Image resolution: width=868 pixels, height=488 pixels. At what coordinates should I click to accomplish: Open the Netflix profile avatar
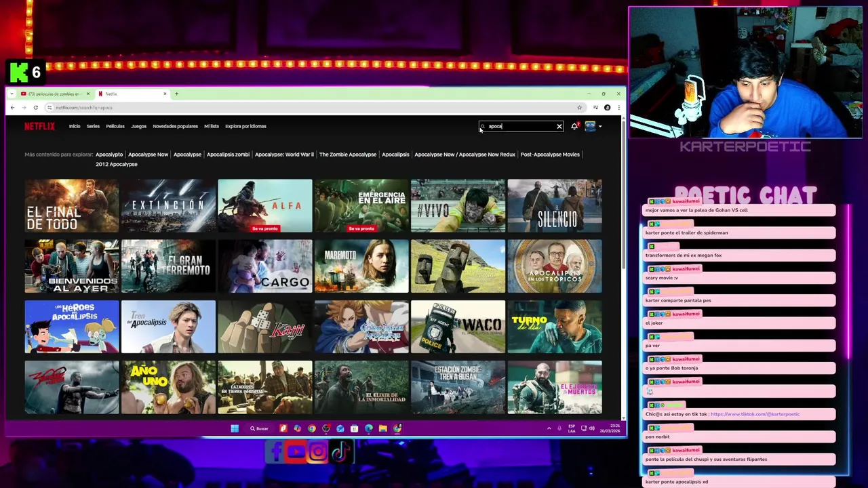click(590, 126)
